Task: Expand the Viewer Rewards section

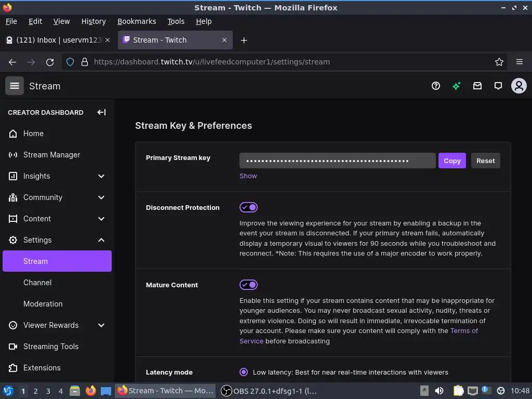Action: [101, 325]
